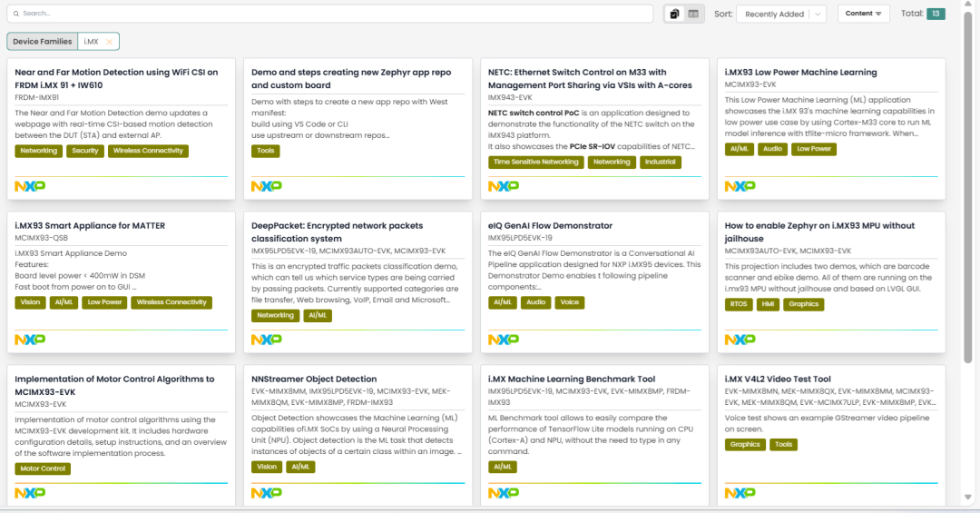
Task: Click the Motor Control tag
Action: point(42,469)
